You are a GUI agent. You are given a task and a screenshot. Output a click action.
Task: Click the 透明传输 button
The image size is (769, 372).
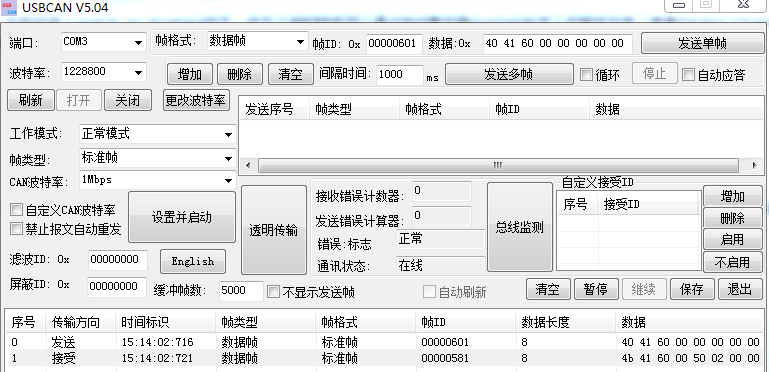pyautogui.click(x=274, y=230)
